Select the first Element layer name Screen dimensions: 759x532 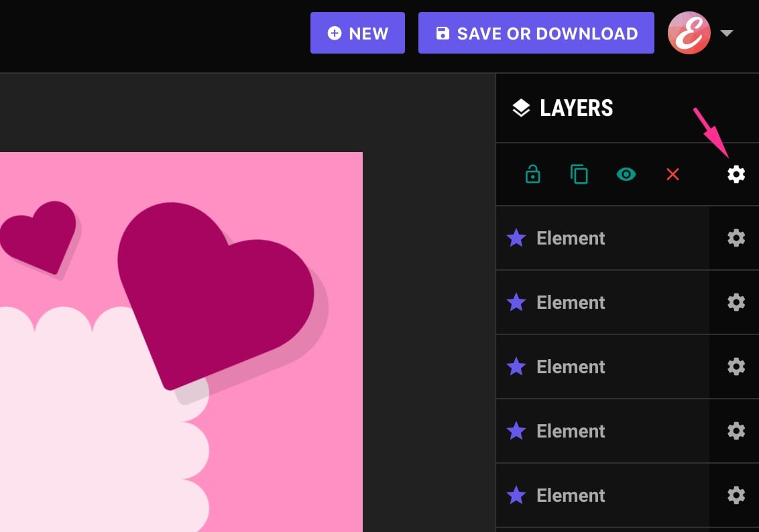[571, 238]
